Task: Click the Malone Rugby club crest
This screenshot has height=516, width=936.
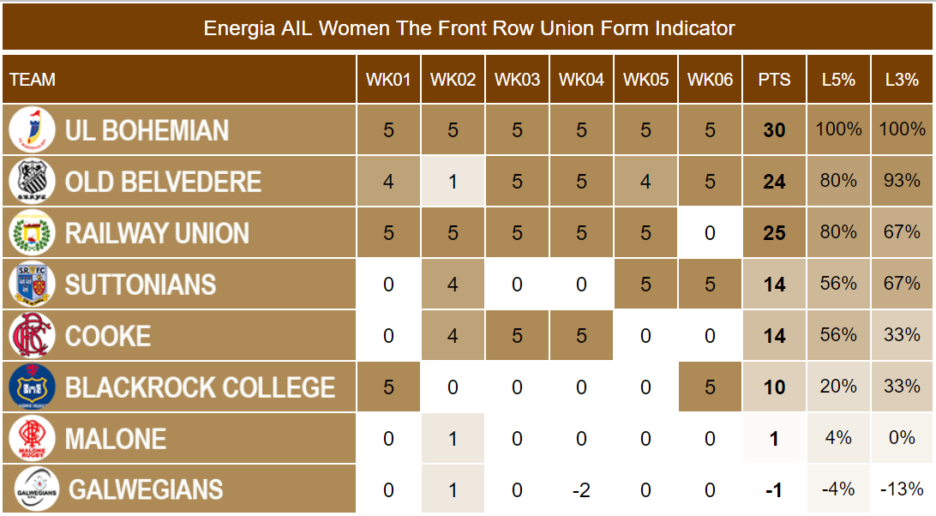Action: tap(30, 439)
